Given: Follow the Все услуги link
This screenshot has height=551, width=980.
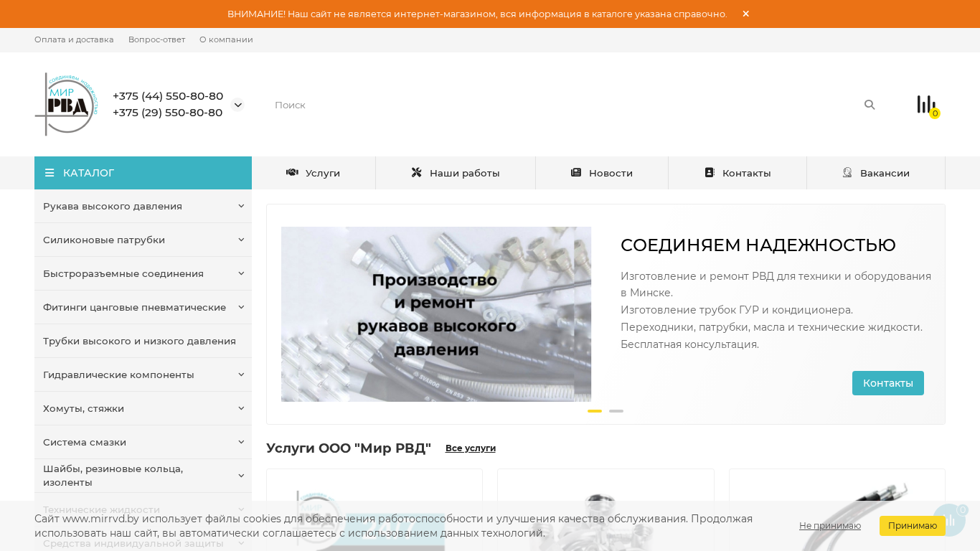Looking at the screenshot, I should point(471,448).
